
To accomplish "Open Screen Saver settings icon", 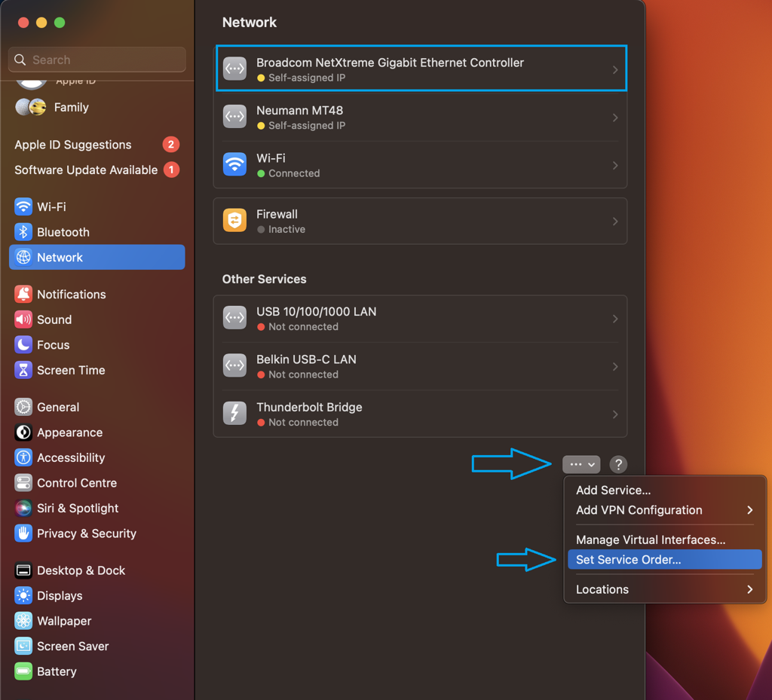I will pos(23,646).
